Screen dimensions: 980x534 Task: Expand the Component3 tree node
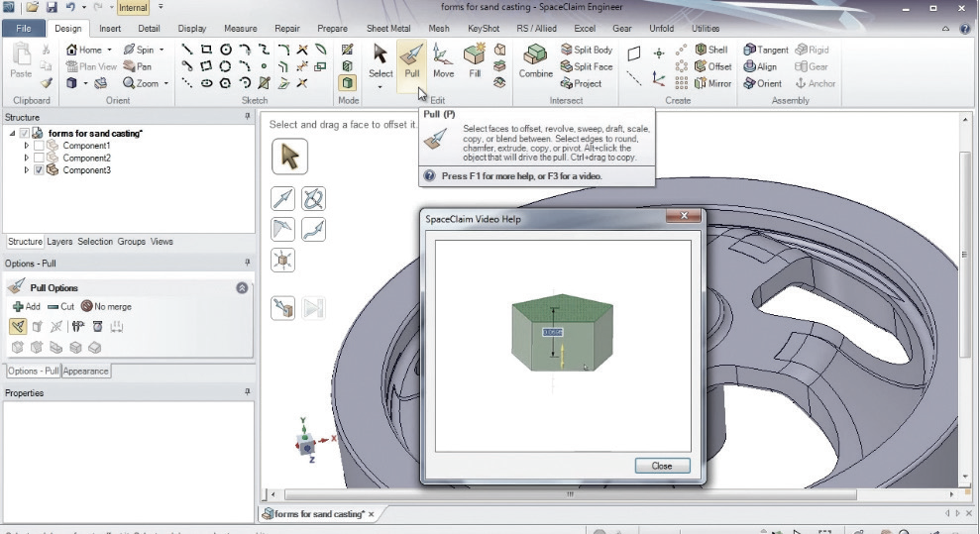coord(26,169)
